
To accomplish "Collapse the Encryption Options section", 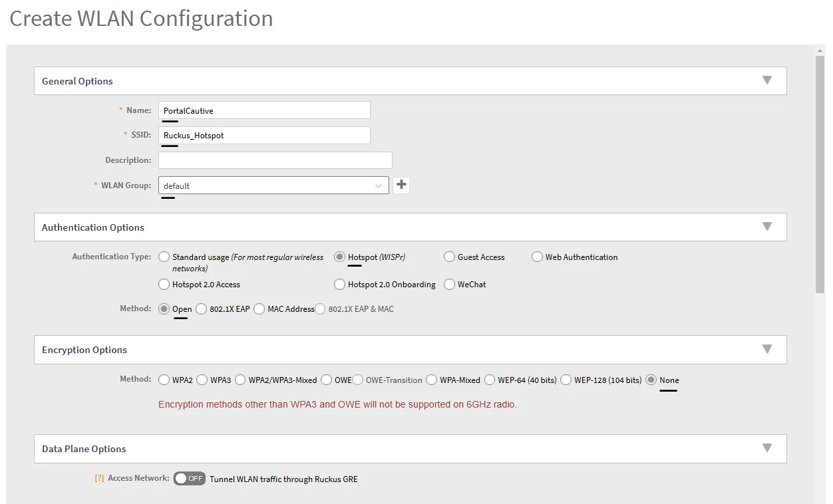I will [767, 349].
